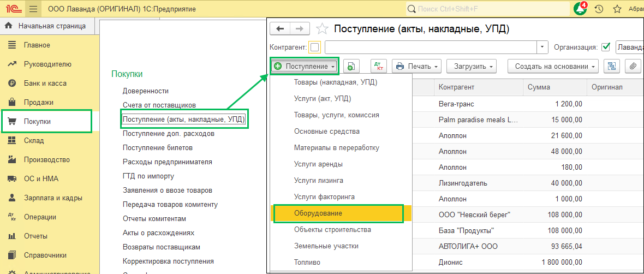Sort by Контрагент column header
This screenshot has width=644, height=274.
click(x=479, y=87)
